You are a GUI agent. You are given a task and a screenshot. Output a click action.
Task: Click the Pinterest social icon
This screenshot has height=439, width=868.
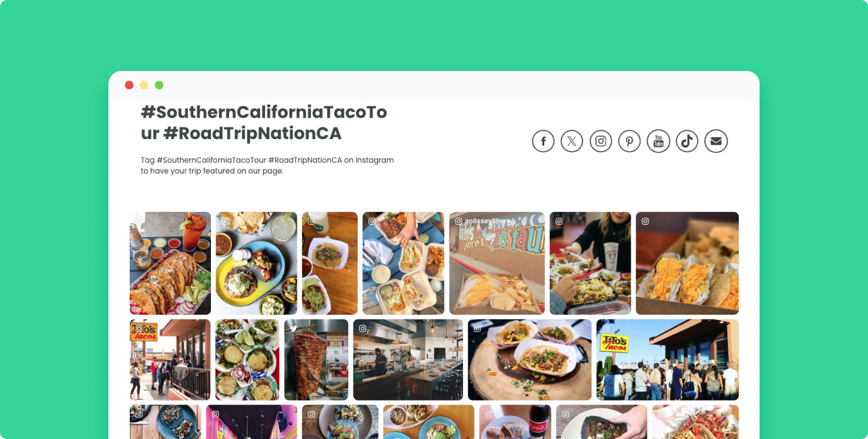click(x=629, y=141)
